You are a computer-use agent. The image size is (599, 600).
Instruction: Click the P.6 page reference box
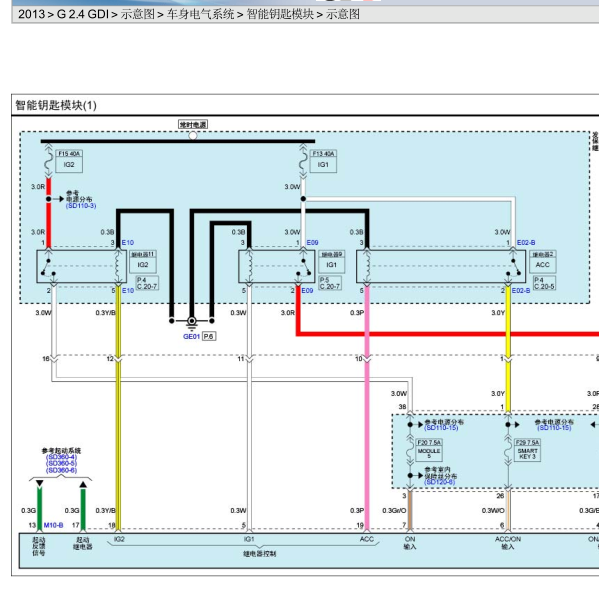209,336
